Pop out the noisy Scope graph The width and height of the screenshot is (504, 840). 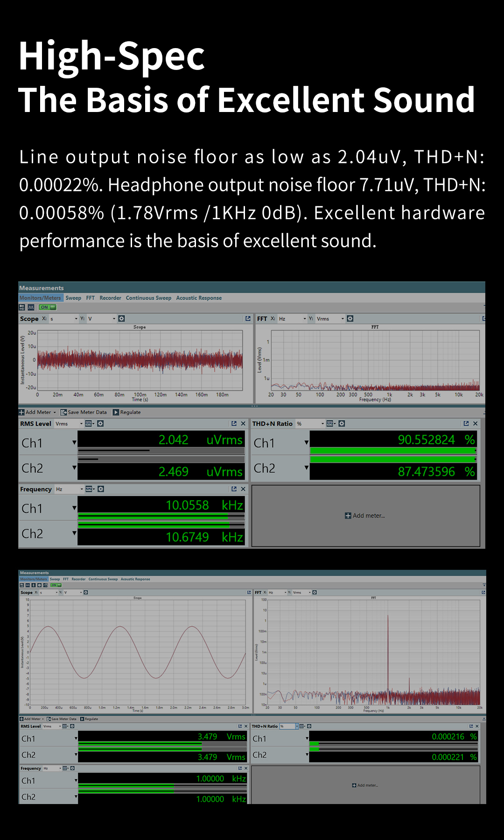(x=248, y=319)
